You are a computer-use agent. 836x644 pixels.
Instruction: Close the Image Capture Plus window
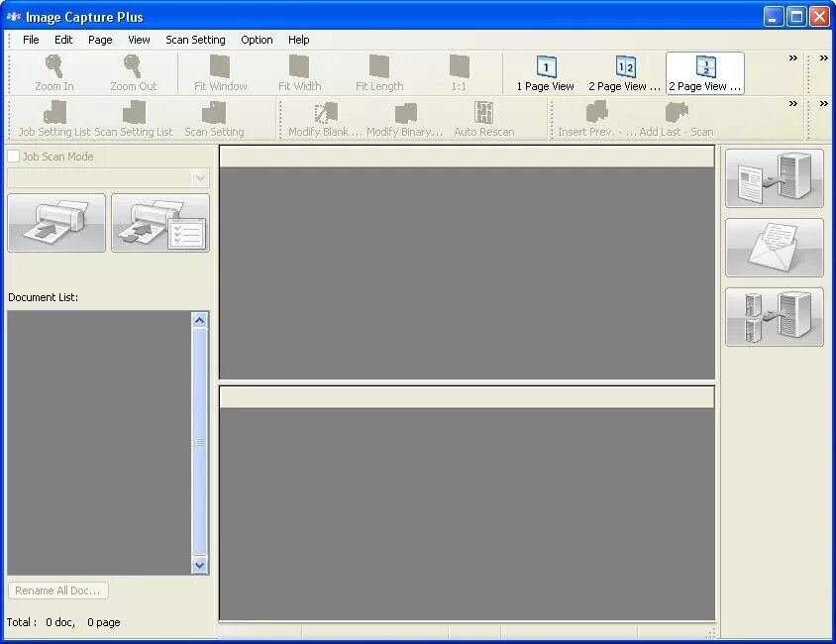click(x=819, y=17)
